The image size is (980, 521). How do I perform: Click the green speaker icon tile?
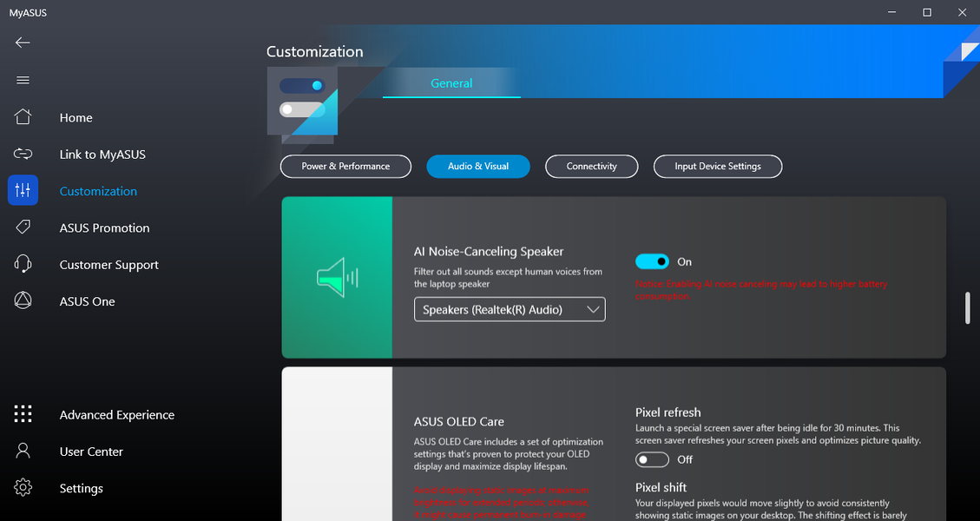pos(337,277)
